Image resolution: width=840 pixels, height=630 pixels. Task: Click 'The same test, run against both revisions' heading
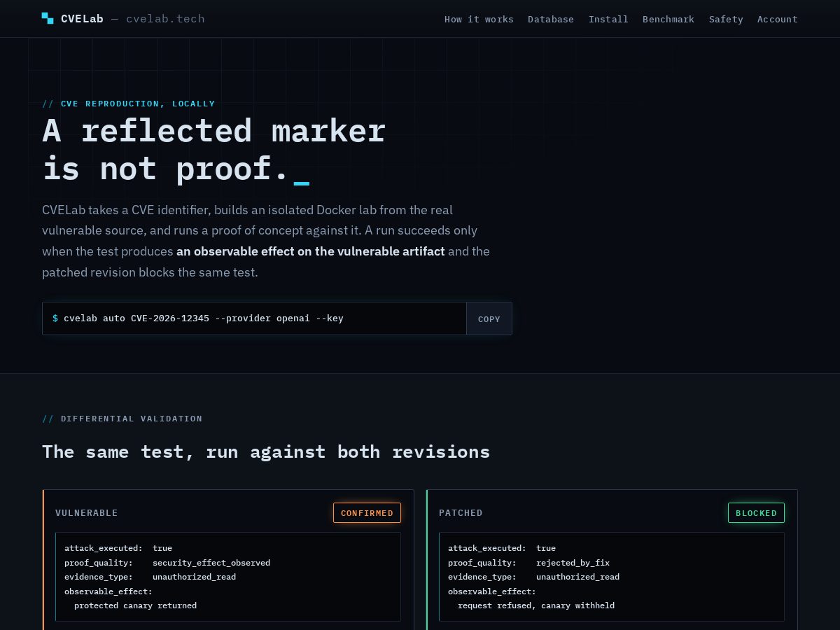(x=266, y=451)
